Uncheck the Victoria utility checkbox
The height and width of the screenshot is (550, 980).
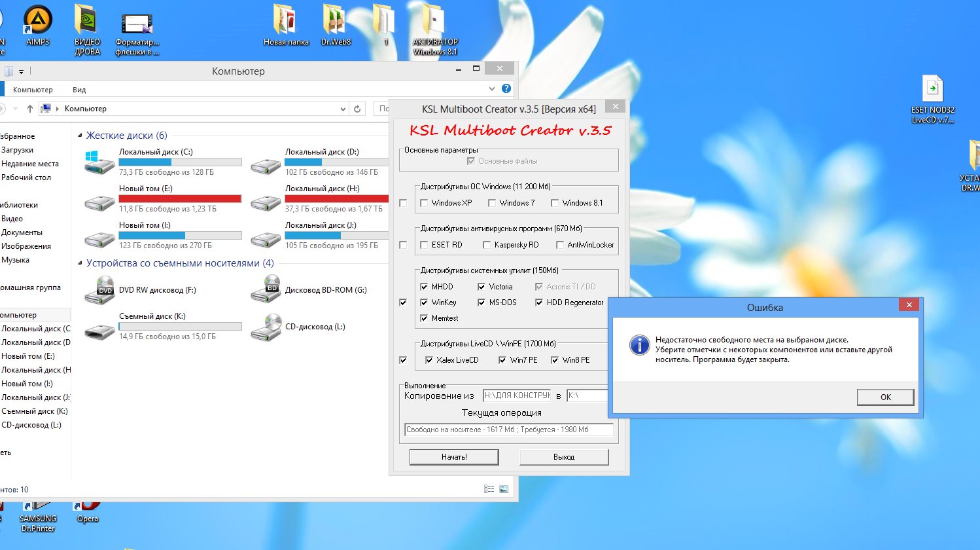481,287
